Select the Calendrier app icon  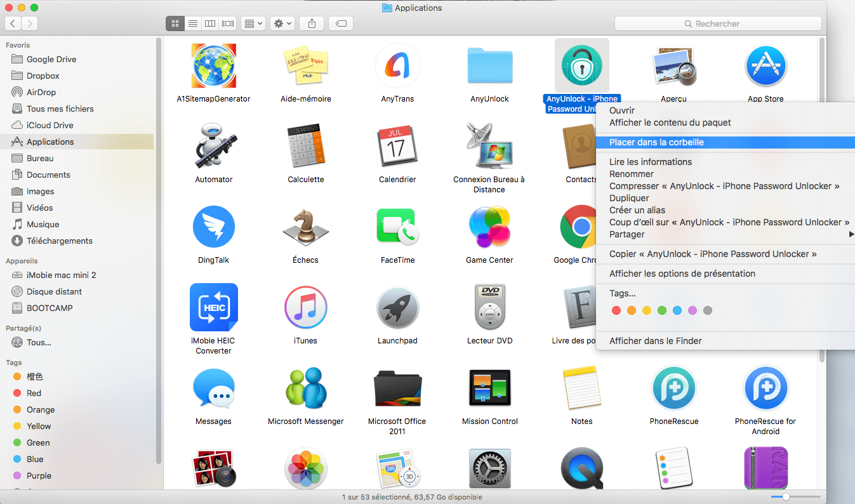tap(397, 147)
